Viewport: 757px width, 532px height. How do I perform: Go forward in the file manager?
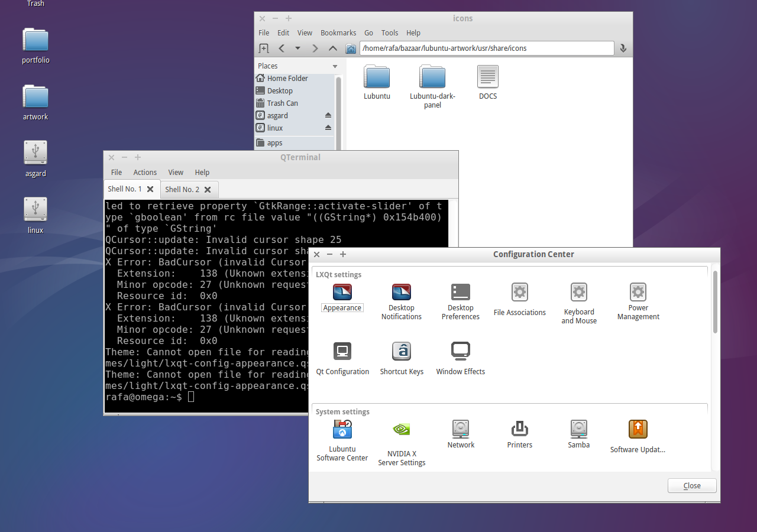(315, 48)
